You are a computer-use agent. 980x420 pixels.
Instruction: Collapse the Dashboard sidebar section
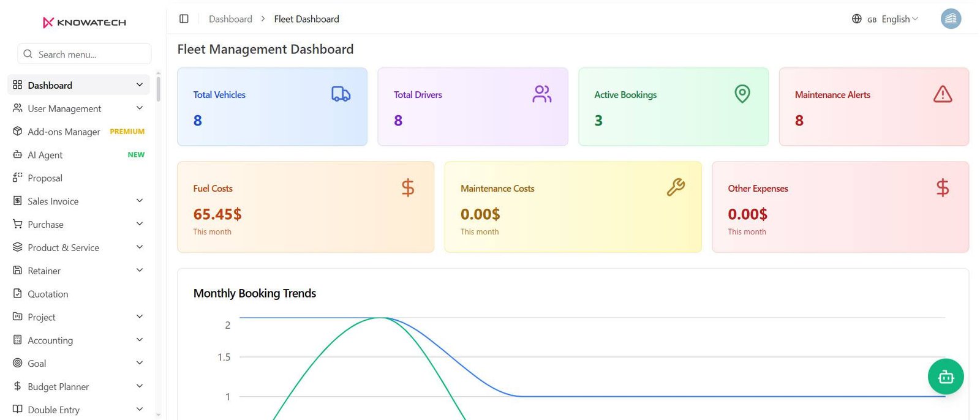(x=78, y=85)
